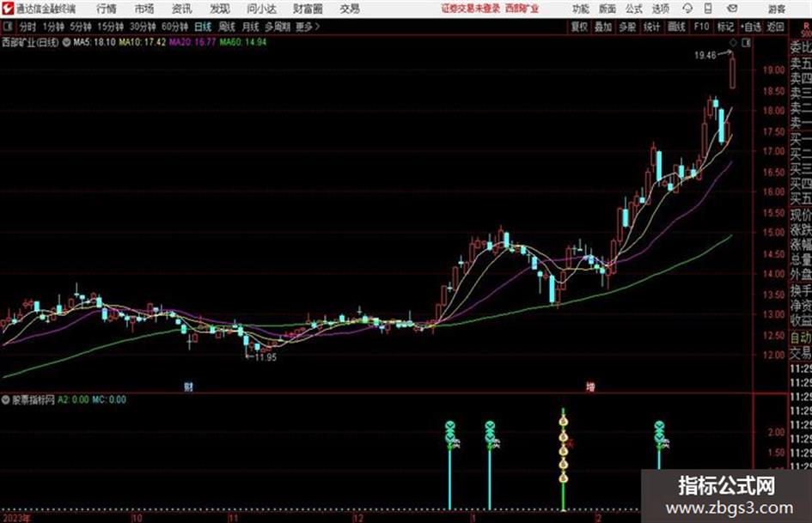Viewport: 812px width, 523px height.
Task: Click the 画线 drawing button
Action: [676, 27]
